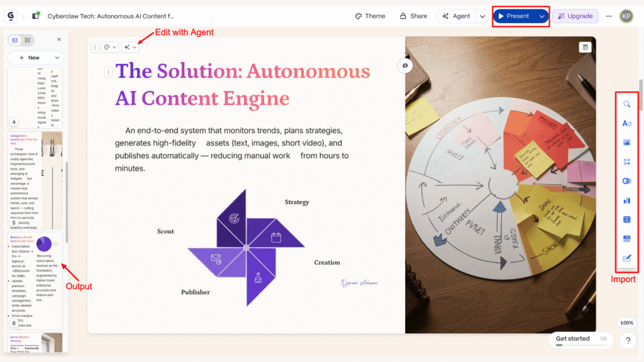Open the three-dot more options menu

(x=609, y=16)
